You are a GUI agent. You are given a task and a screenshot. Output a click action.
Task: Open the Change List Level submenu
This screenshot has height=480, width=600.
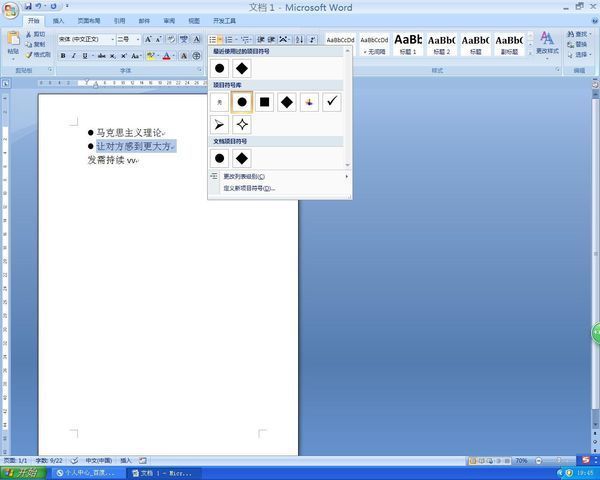pyautogui.click(x=279, y=176)
